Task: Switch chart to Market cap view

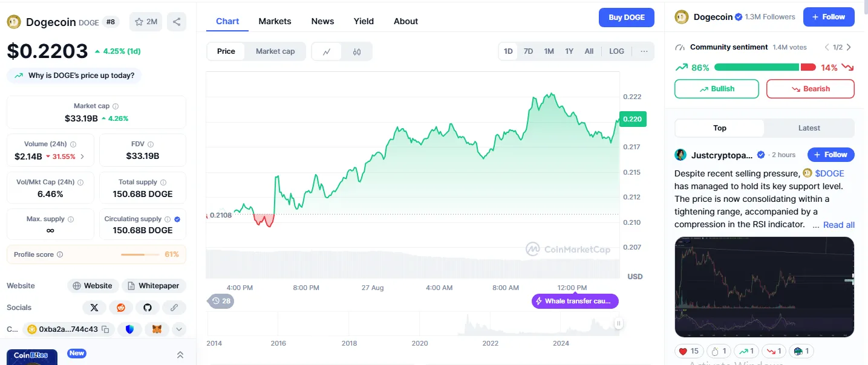Action: [275, 51]
